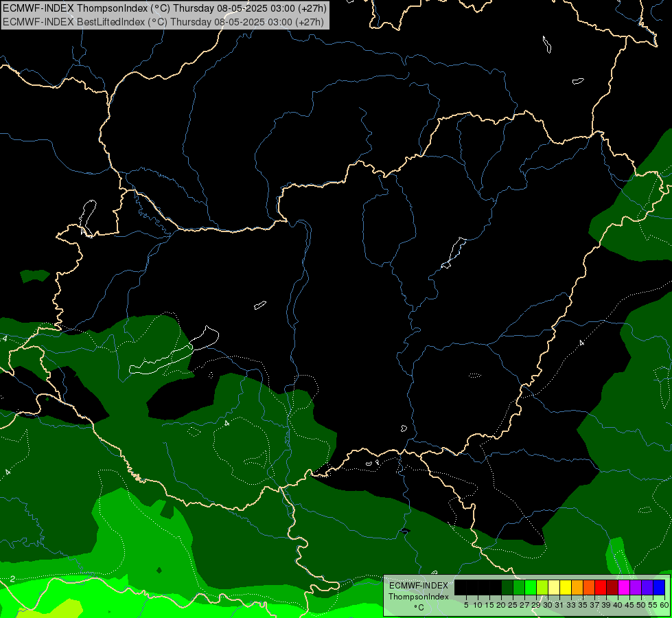This screenshot has height=618, width=672.
Task: Click the 'ThompsonIndex' label in the legend
Action: point(419,597)
